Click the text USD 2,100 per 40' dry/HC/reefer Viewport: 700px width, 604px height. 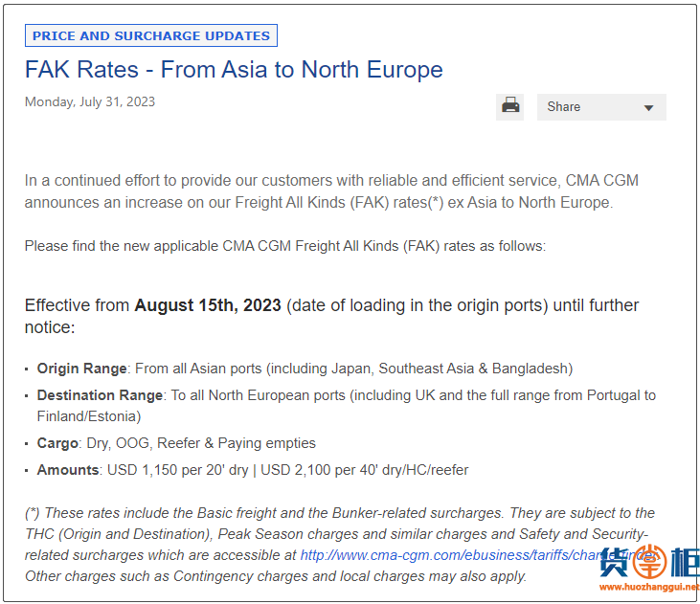pos(364,470)
